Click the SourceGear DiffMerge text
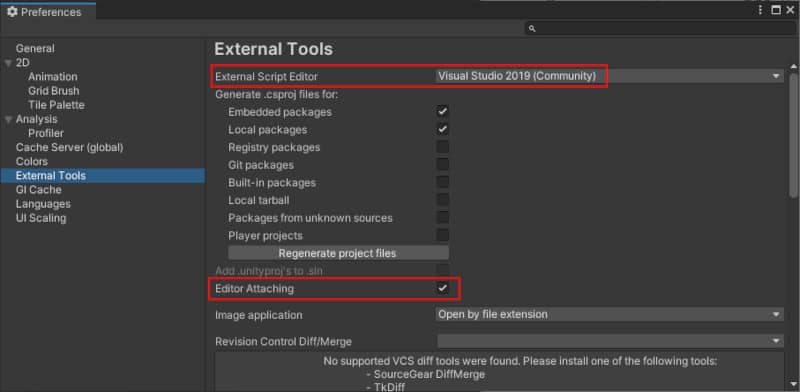Viewport: 800px width, 392px height. 430,375
